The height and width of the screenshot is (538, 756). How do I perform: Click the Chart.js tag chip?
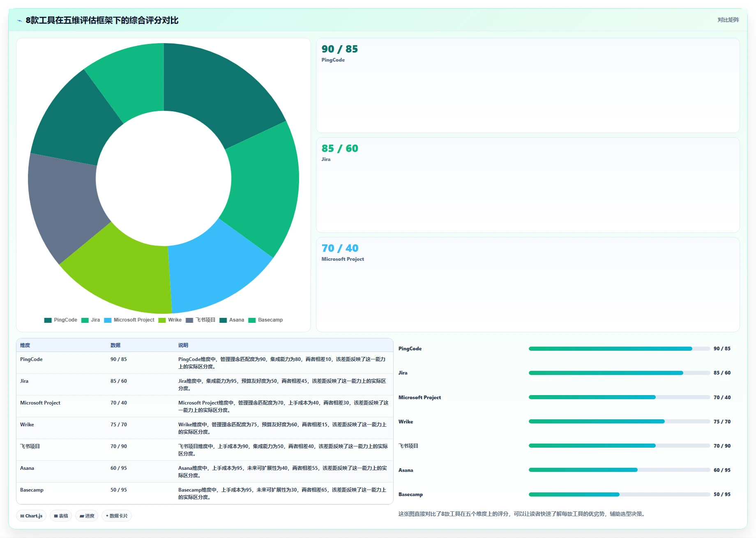pyautogui.click(x=31, y=516)
